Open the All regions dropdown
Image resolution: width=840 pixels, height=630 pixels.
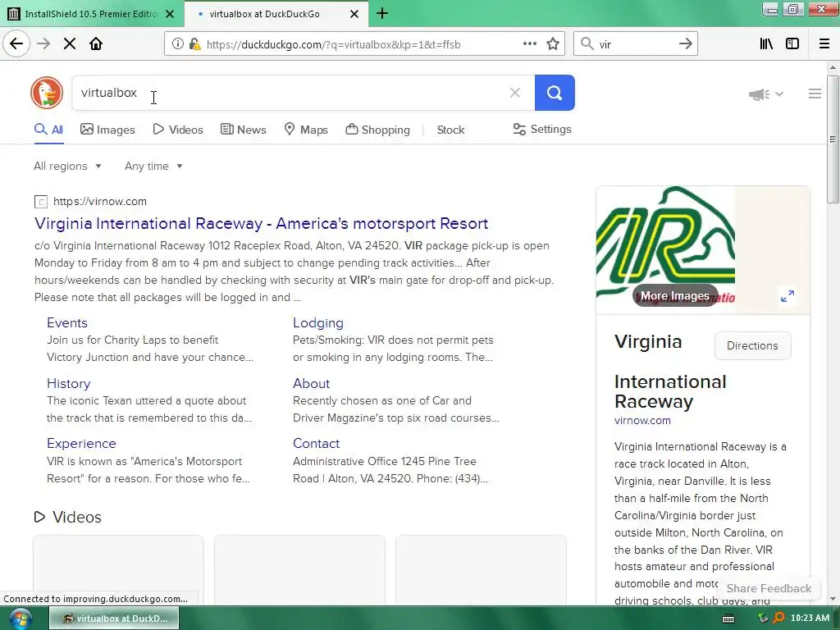pos(67,166)
